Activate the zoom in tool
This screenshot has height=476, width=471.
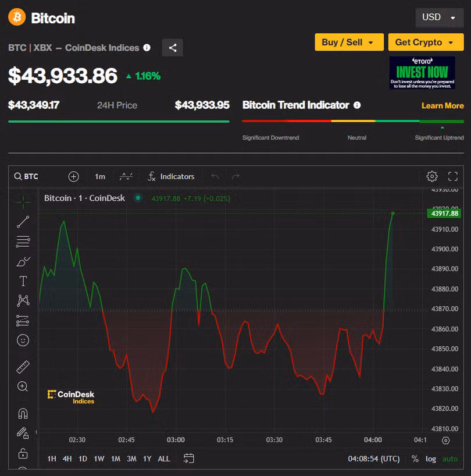point(23,386)
